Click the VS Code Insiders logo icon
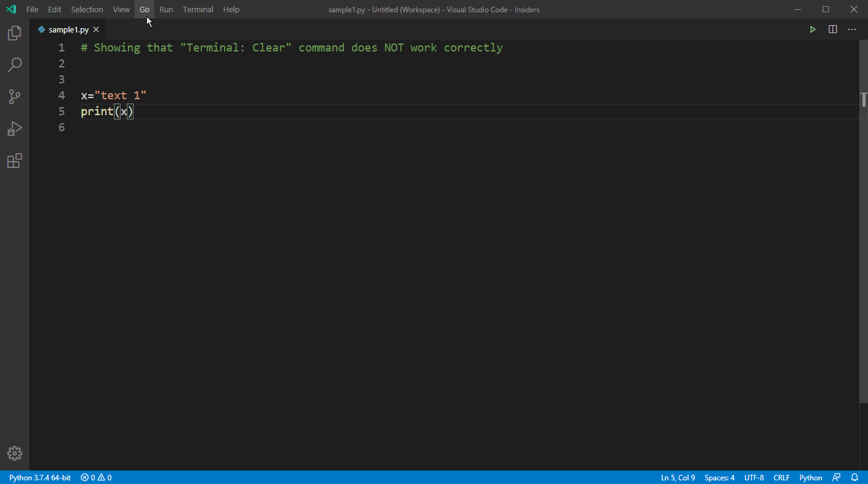 click(11, 9)
